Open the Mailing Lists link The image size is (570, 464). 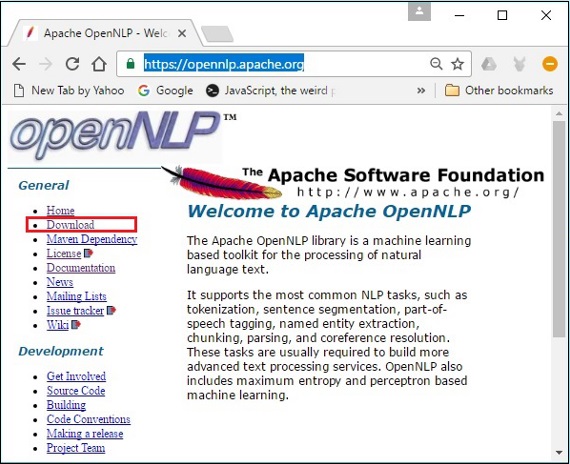click(x=76, y=296)
